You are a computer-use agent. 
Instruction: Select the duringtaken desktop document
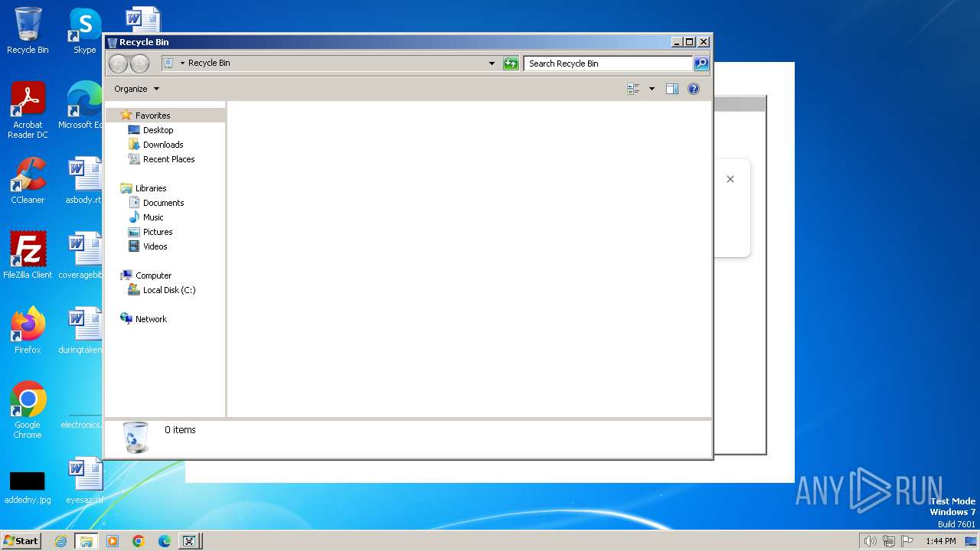(x=80, y=331)
